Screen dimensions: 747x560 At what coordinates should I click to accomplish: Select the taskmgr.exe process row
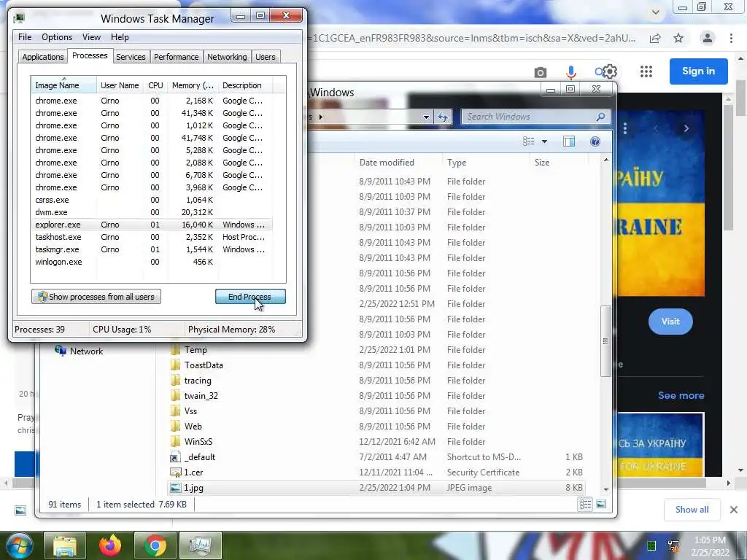click(x=152, y=249)
